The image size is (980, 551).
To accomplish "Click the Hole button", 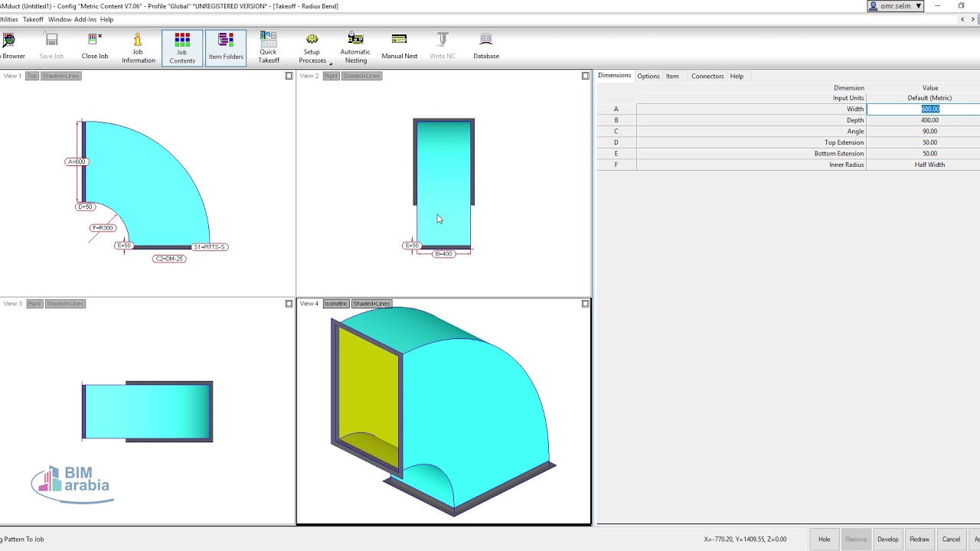I will (x=824, y=540).
